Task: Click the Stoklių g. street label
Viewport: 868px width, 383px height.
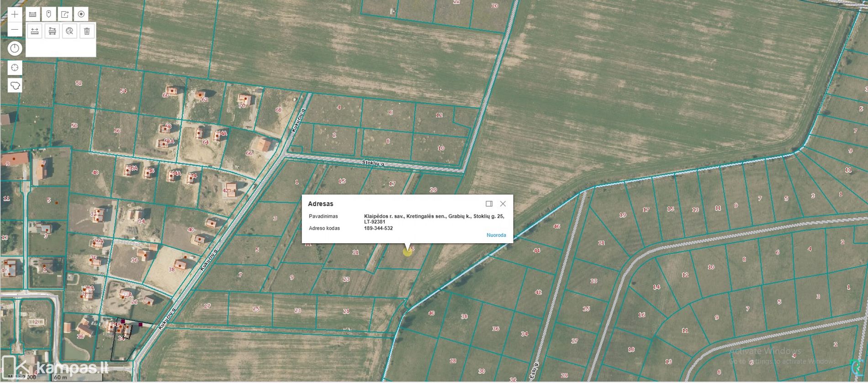Action: pos(373,163)
